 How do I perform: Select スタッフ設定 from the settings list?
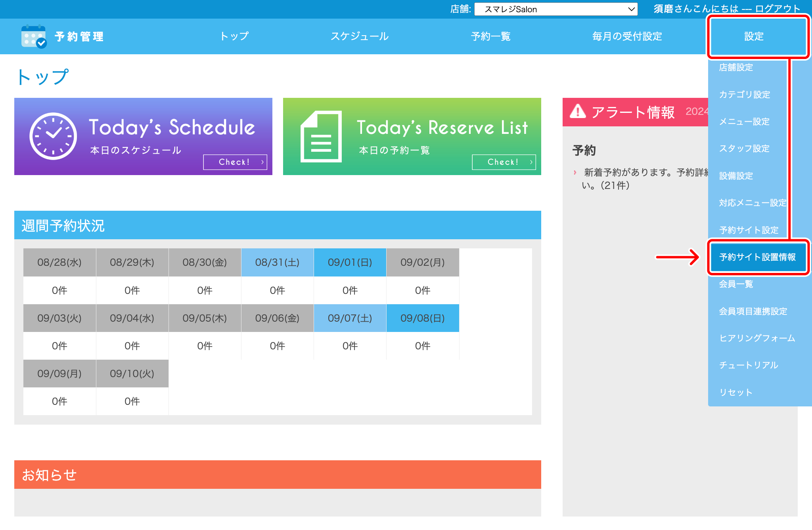coord(744,149)
